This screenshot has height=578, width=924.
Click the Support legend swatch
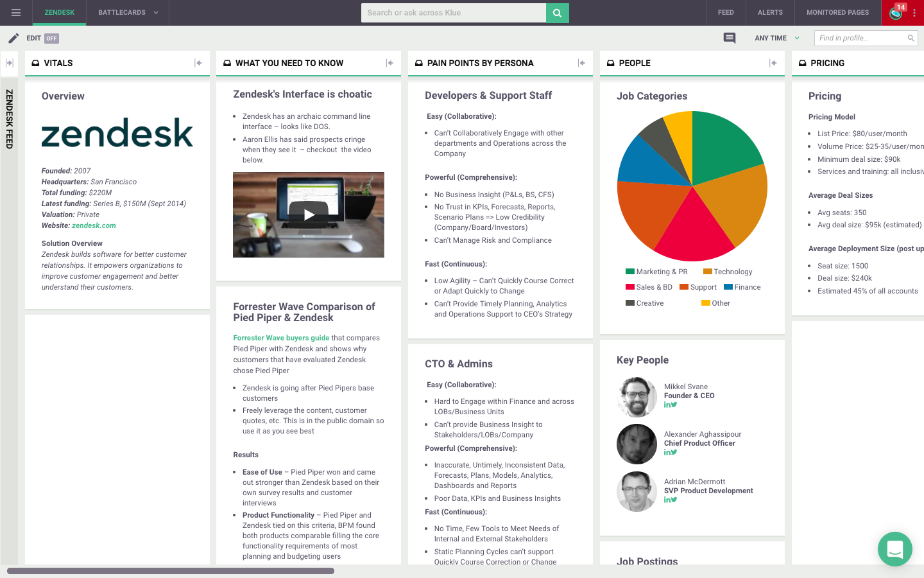[684, 287]
